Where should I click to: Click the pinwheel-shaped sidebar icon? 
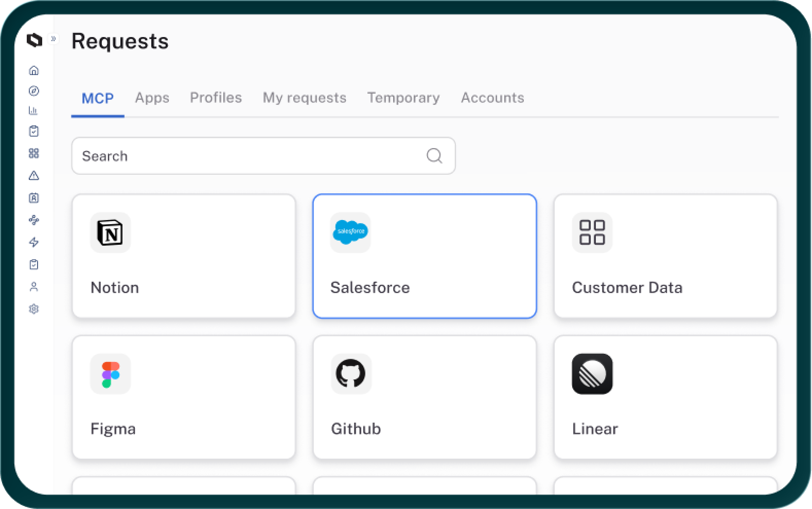point(34,220)
